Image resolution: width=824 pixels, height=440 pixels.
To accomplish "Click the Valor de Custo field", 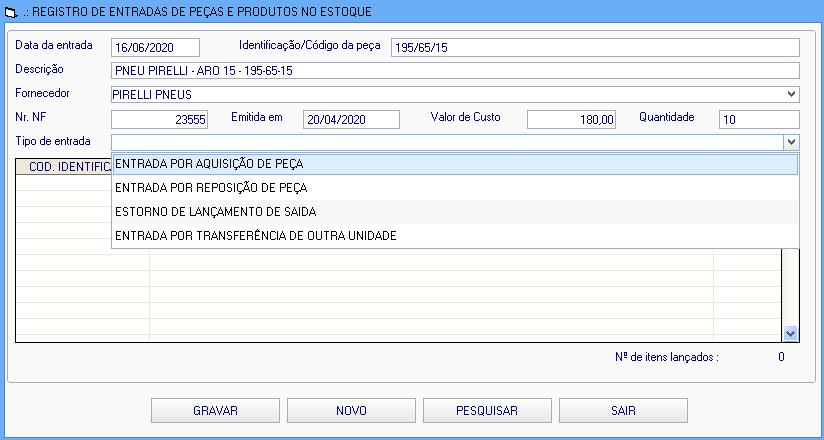I will [571, 119].
